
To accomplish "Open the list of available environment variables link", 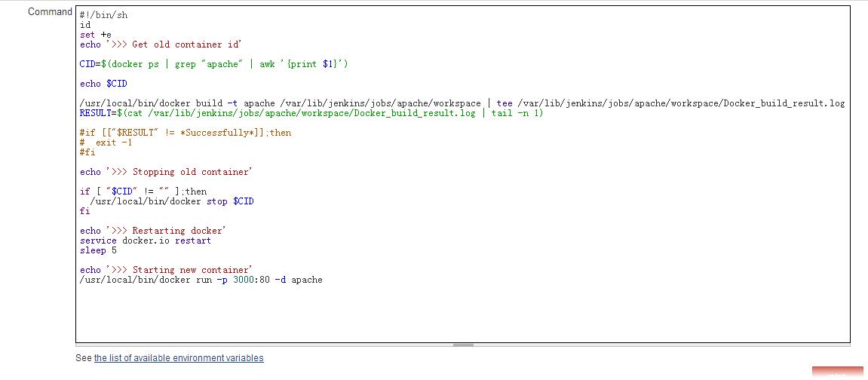I will point(179,358).
